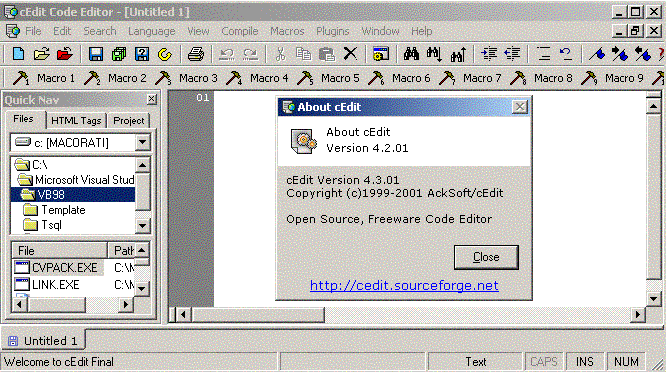This screenshot has height=372, width=666.
Task: Click the find previous binoculars up-arrow icon
Action: [x=458, y=54]
